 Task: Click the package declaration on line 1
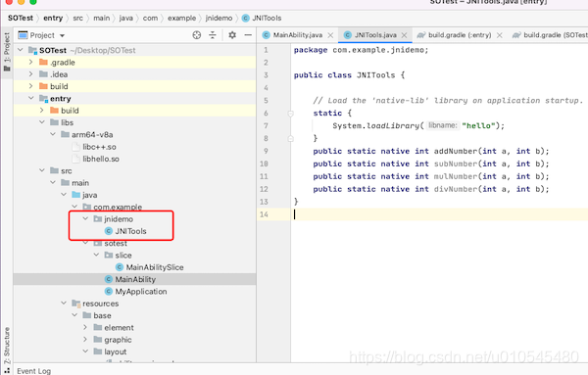361,50
